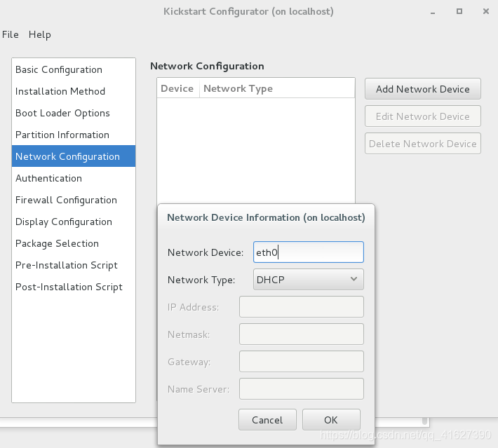Select Network Configuration in sidebar
Screen dimensions: 498x448
[74, 156]
